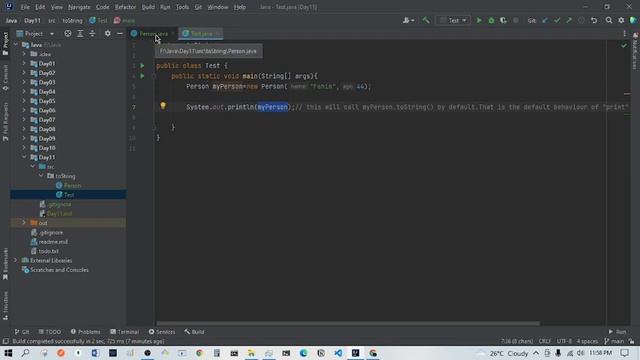Click the Stop process square icon
Screen dimensions: 640x360
[x=516, y=20]
